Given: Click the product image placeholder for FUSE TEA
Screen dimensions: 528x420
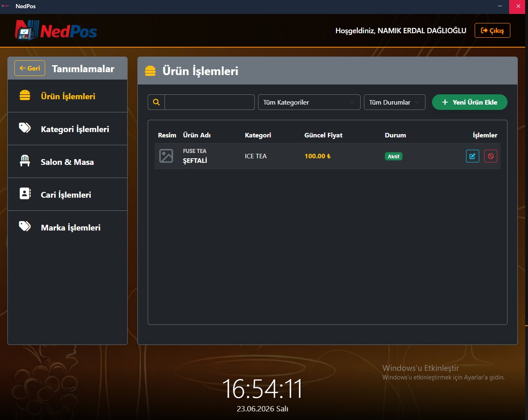Looking at the screenshot, I should (x=166, y=156).
